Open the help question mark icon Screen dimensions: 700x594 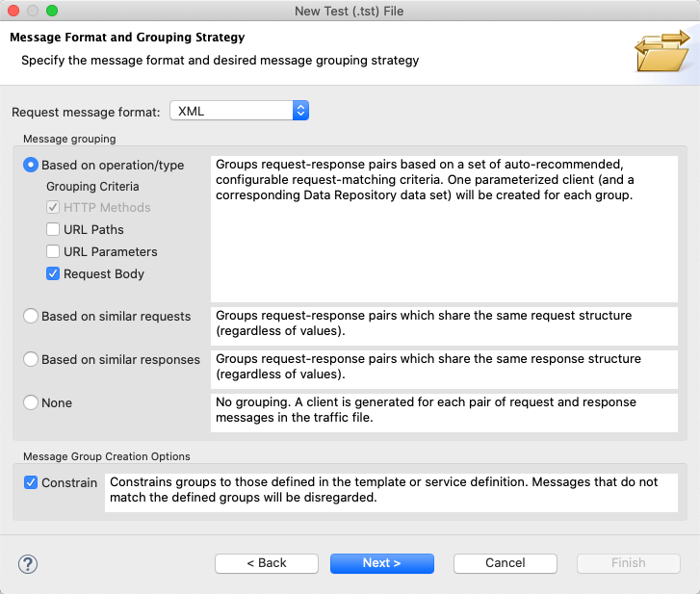[x=28, y=564]
